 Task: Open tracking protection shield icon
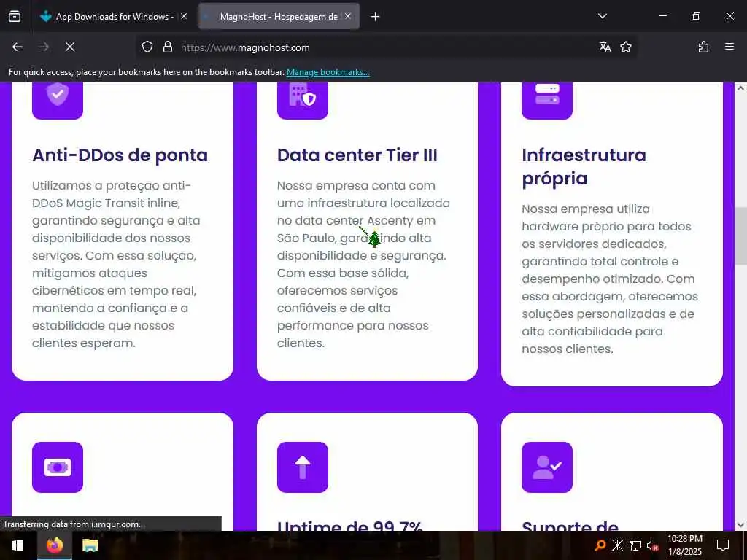click(147, 47)
